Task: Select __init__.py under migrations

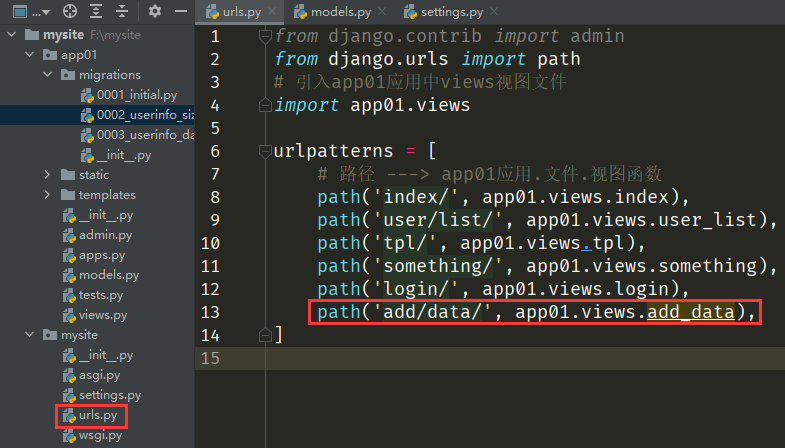Action: pos(116,155)
